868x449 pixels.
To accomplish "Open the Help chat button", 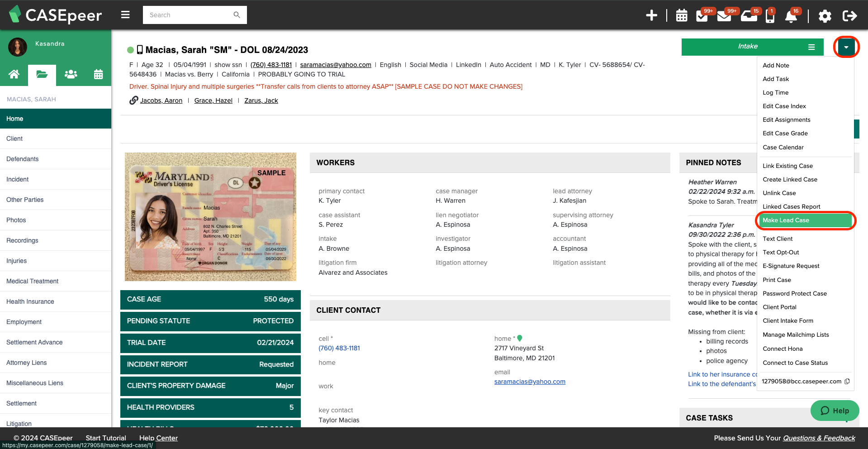I will point(835,411).
